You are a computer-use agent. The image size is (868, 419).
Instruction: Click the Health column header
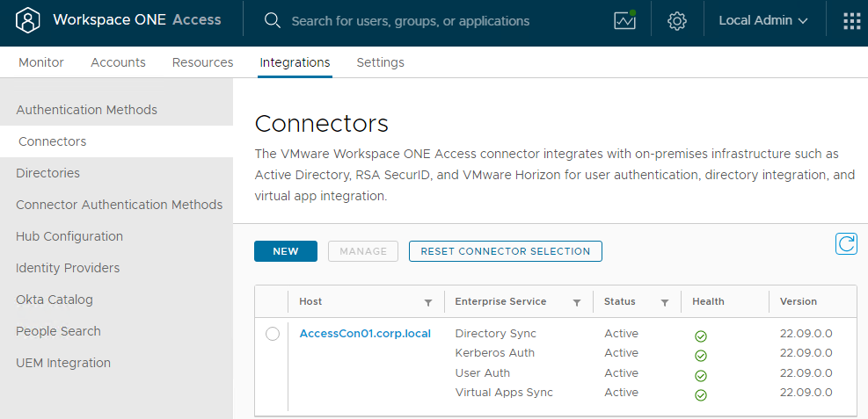(708, 301)
